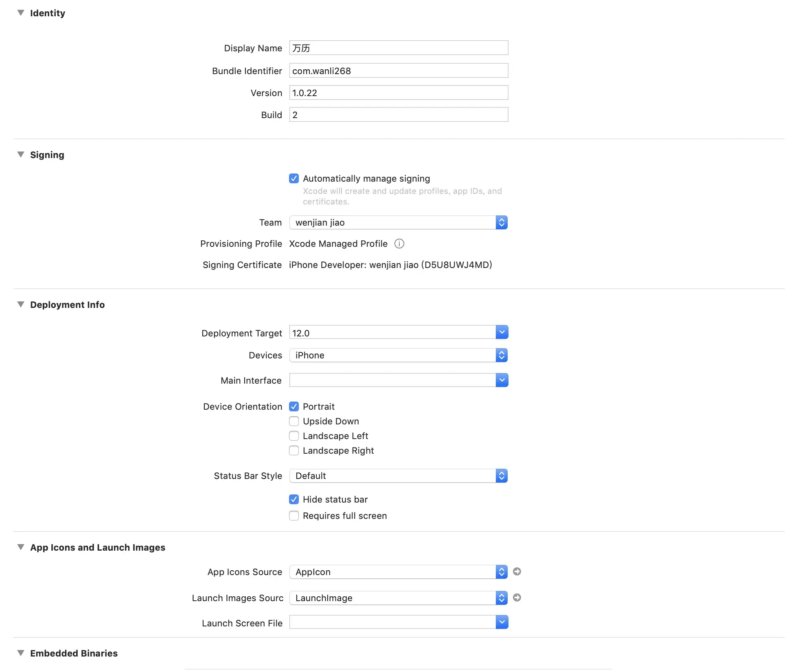
Task: Open the Team dropdown showing wenjian jiao
Action: click(398, 222)
